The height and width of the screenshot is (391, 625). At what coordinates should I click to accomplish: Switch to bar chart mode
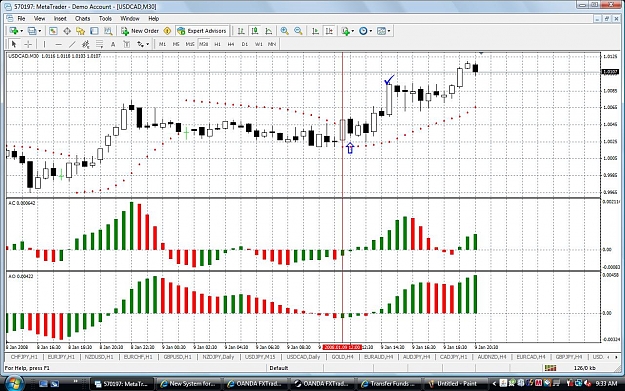tap(241, 31)
